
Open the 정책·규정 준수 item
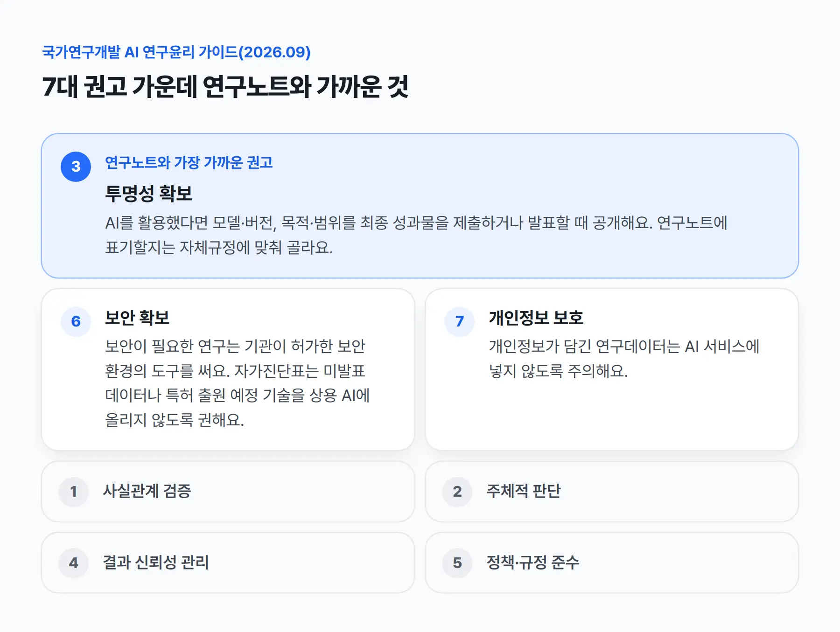click(x=612, y=563)
